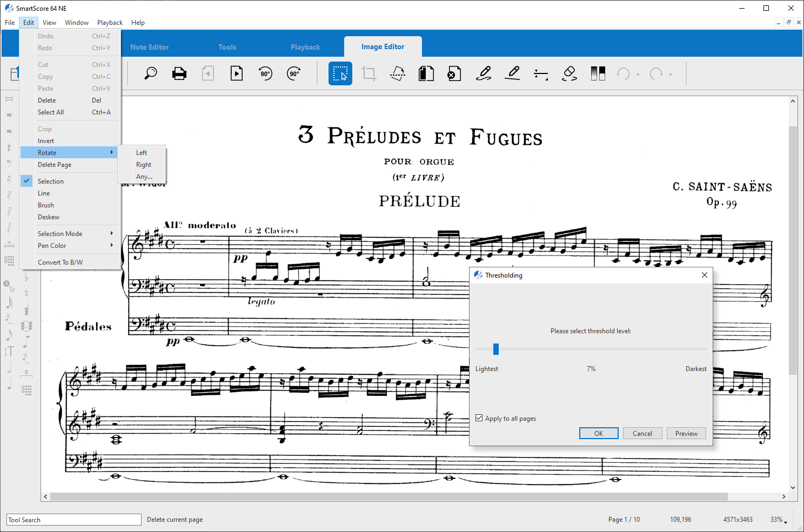
Task: Click the Undo arrow icon
Action: [624, 73]
